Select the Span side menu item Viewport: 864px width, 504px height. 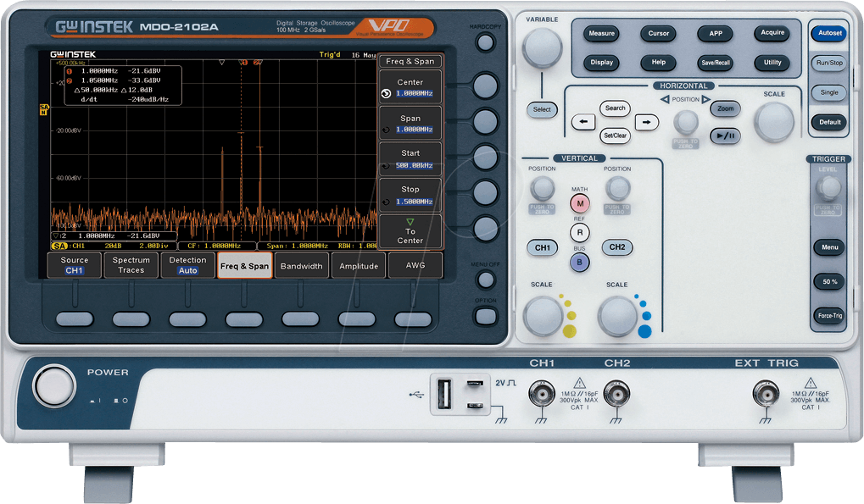coord(410,124)
